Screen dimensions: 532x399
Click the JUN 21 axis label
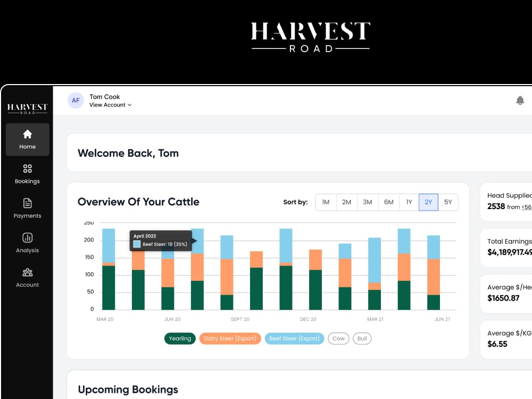coord(442,319)
